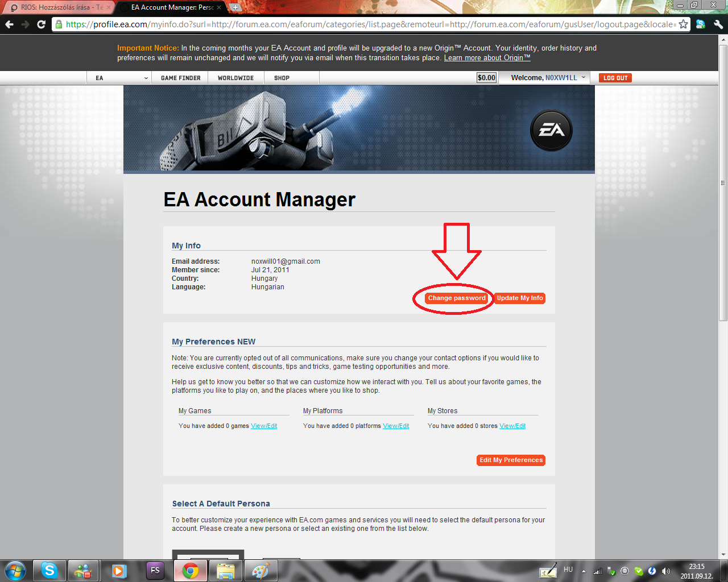Click the Select A Default Persona heading
The height and width of the screenshot is (582, 728).
click(221, 504)
